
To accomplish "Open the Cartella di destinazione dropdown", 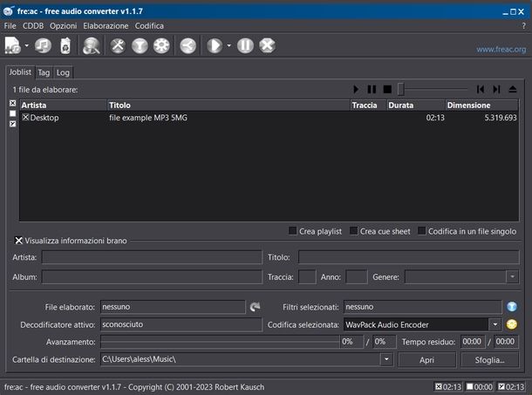I will coord(385,359).
